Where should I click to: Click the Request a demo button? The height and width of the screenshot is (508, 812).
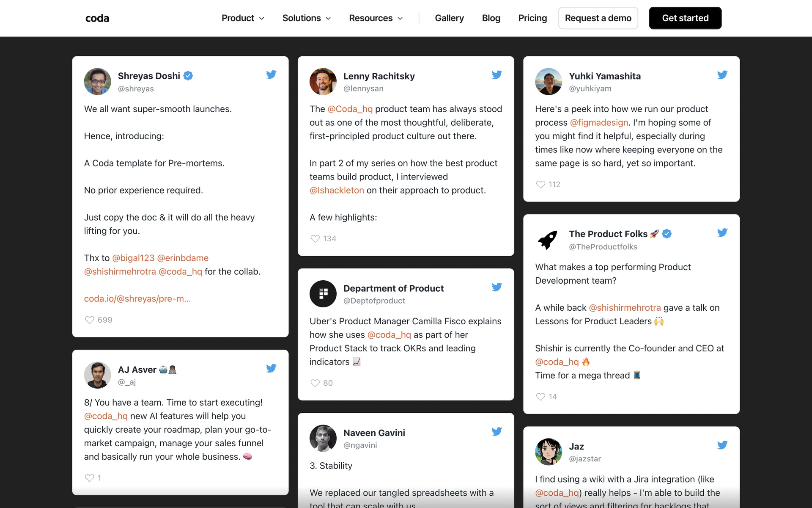[x=598, y=18]
